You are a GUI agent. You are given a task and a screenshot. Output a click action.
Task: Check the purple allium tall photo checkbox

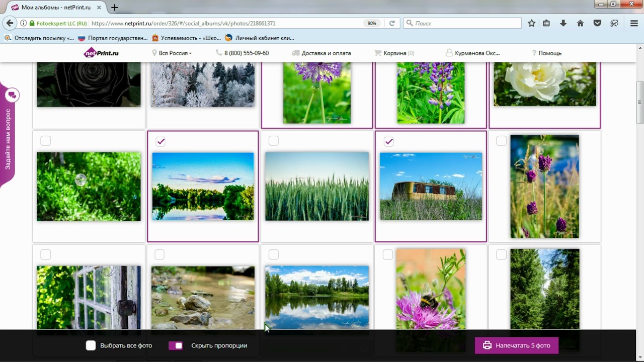(x=501, y=141)
